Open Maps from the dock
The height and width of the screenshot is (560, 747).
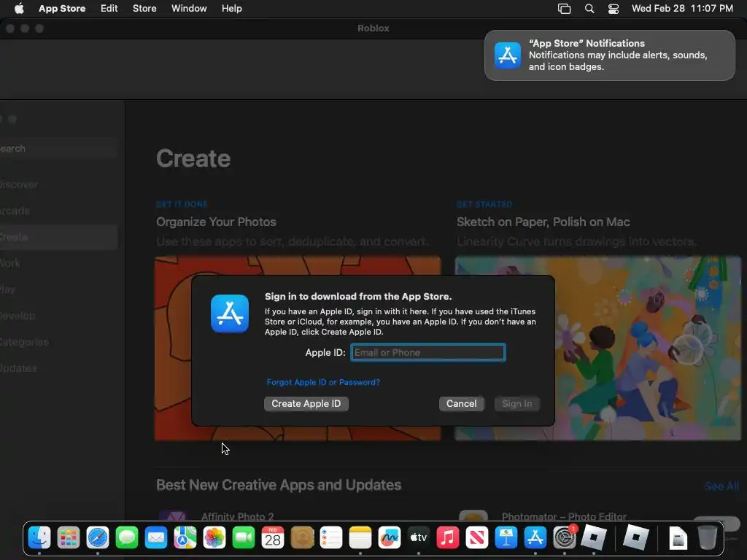185,538
